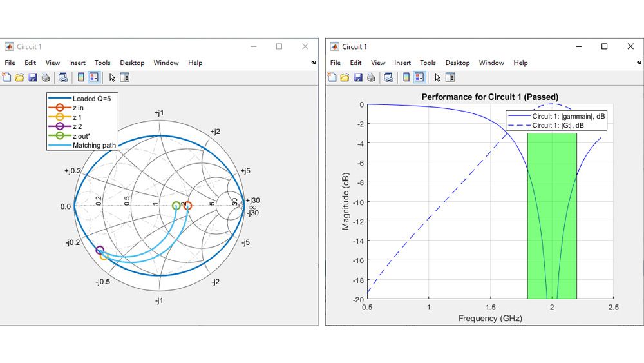This screenshot has width=644, height=363.
Task: Click New Figure icon in right window
Action: coord(332,77)
